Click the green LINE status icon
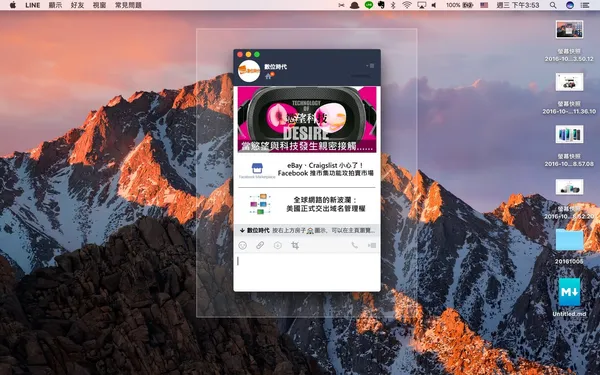The height and width of the screenshot is (375, 600). click(x=368, y=5)
